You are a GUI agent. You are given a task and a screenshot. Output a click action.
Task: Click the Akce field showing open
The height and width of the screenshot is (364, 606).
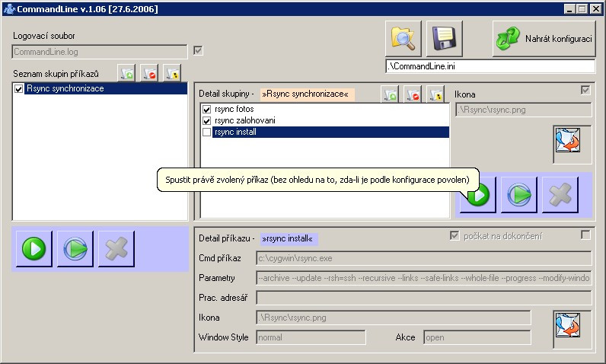pyautogui.click(x=477, y=337)
